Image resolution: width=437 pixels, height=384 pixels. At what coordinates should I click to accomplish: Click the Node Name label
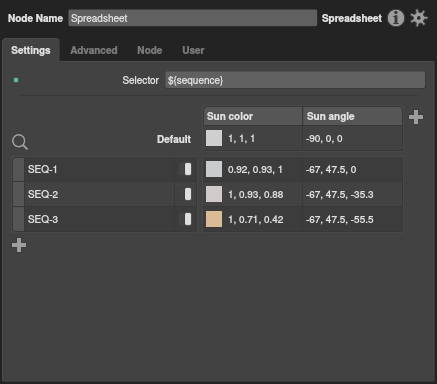(x=35, y=18)
